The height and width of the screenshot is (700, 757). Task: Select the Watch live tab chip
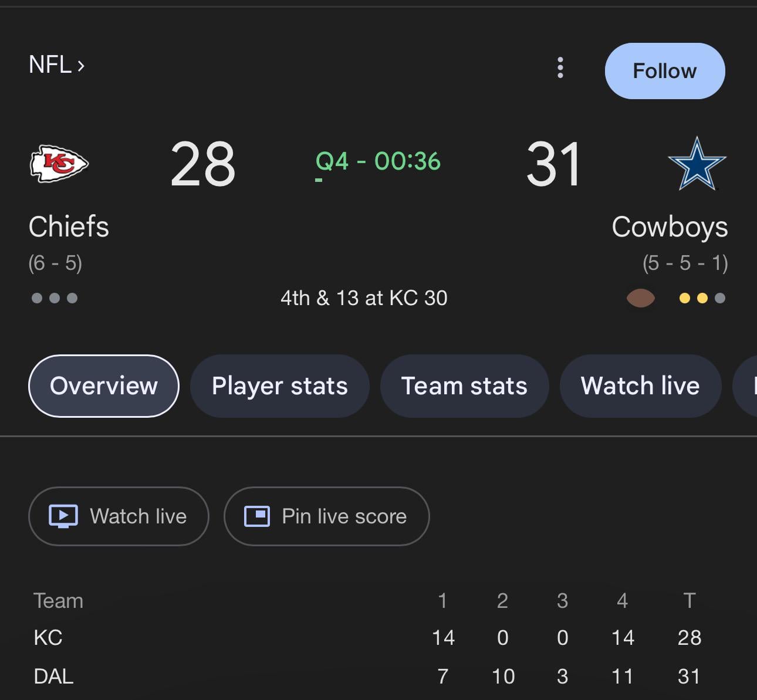640,386
